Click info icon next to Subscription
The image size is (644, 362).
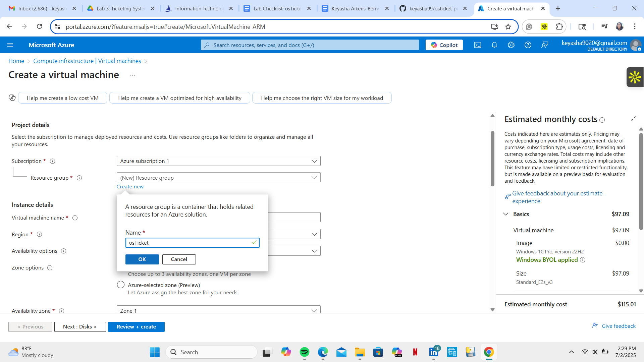(52, 161)
